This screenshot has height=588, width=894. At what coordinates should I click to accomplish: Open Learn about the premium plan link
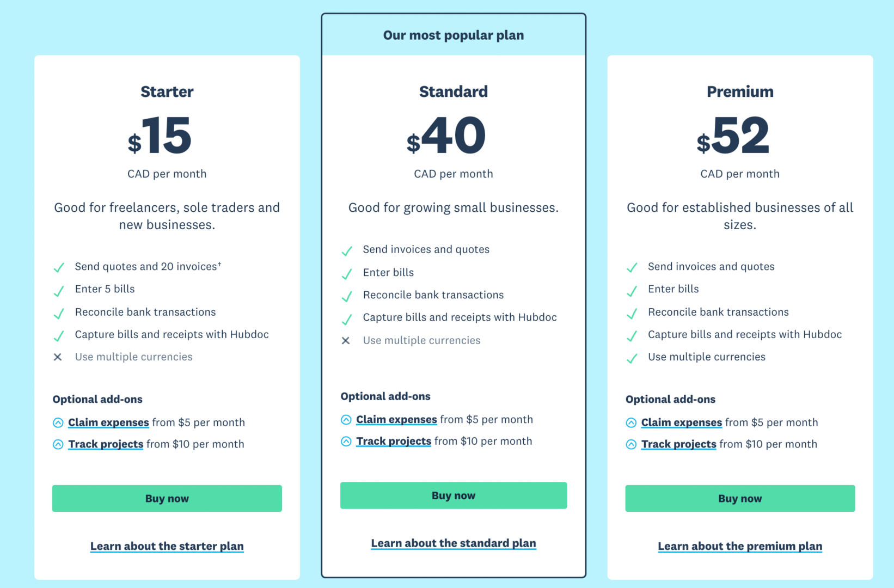[740, 546]
